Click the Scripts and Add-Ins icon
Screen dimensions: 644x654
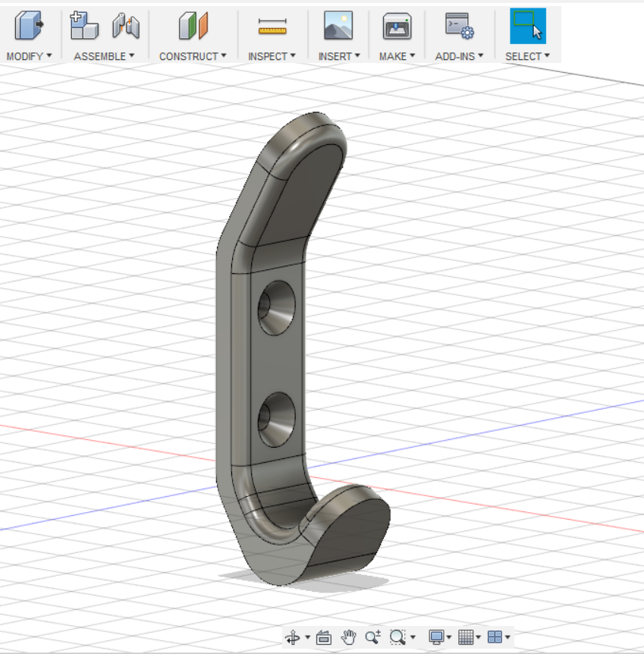pos(459,26)
